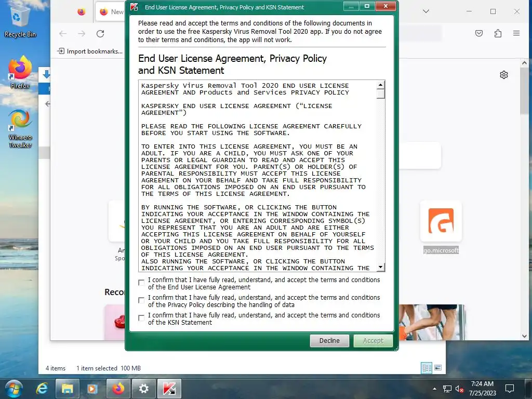Click the license text scroll down arrow

(381, 267)
